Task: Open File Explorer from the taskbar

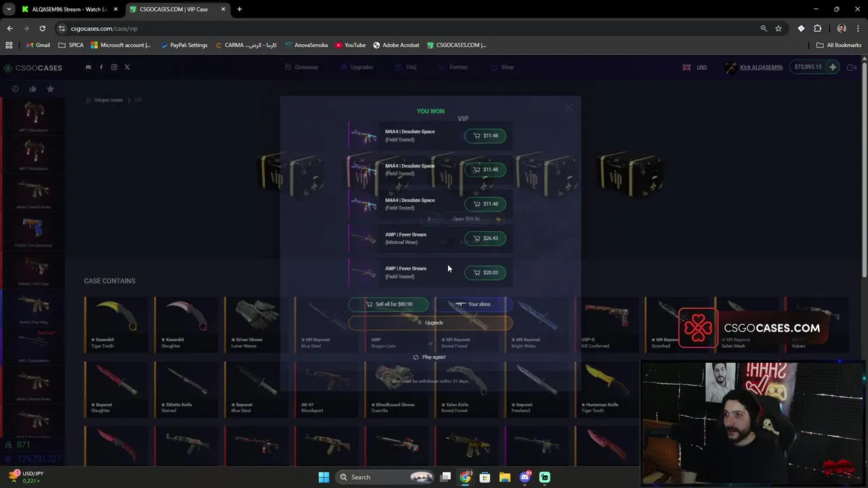Action: point(505,477)
